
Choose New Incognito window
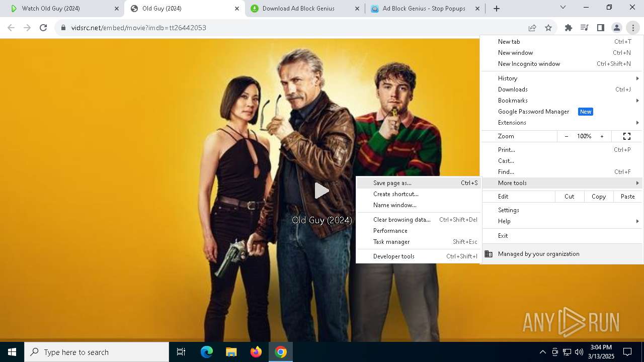click(x=562, y=64)
